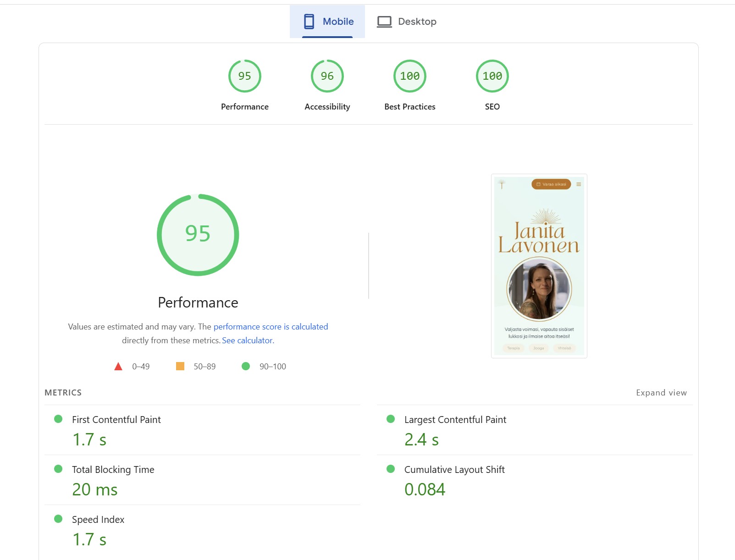Click the red triangle 0–49 legend icon
Viewport: 735px width, 560px height.
[118, 367]
